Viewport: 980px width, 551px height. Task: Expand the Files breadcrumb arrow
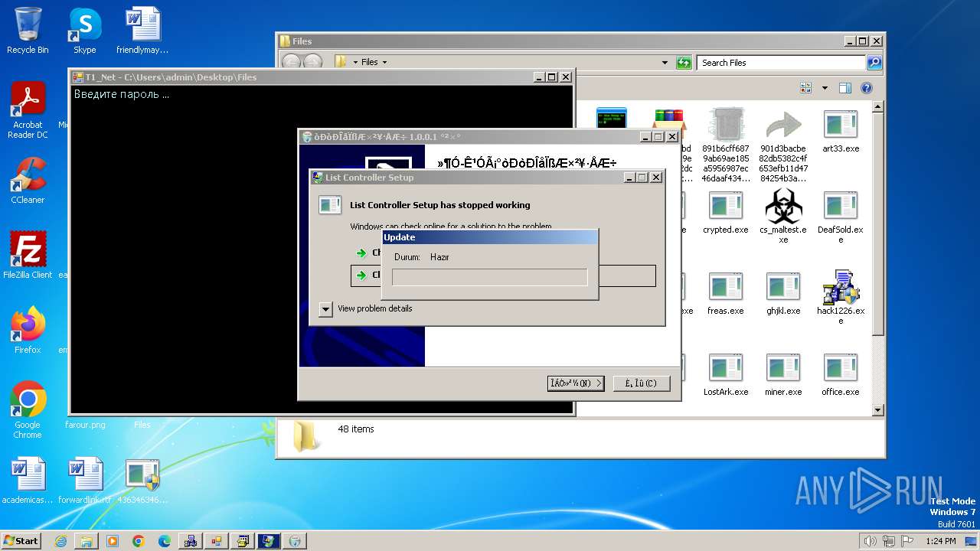coord(384,63)
